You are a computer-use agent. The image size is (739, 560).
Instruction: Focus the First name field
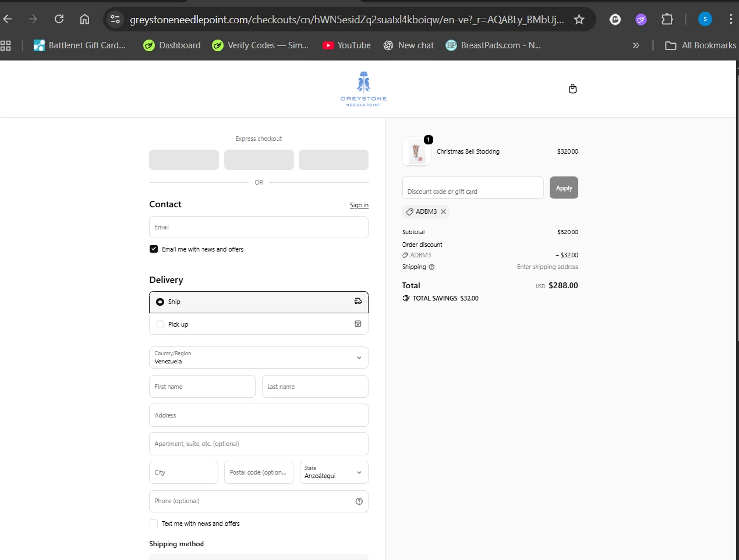[x=202, y=387]
